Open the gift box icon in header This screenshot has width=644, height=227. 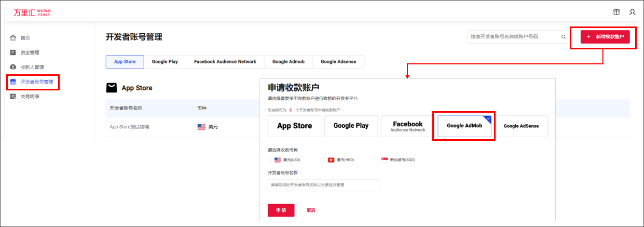[616, 12]
